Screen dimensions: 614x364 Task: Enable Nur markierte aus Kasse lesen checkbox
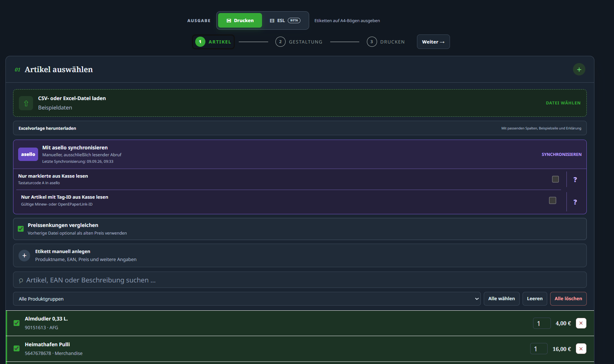pyautogui.click(x=555, y=179)
